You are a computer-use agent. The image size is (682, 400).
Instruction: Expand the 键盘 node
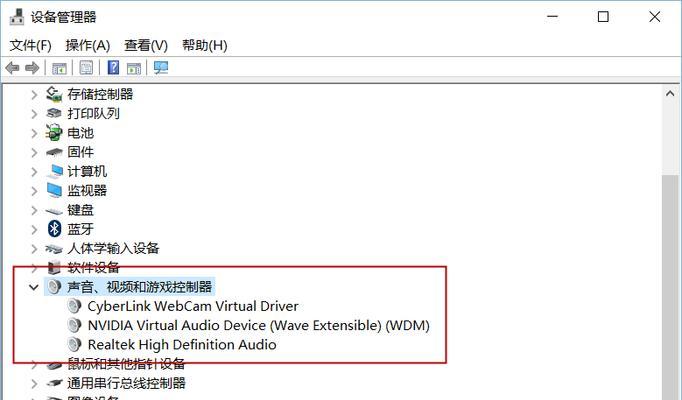click(x=34, y=210)
